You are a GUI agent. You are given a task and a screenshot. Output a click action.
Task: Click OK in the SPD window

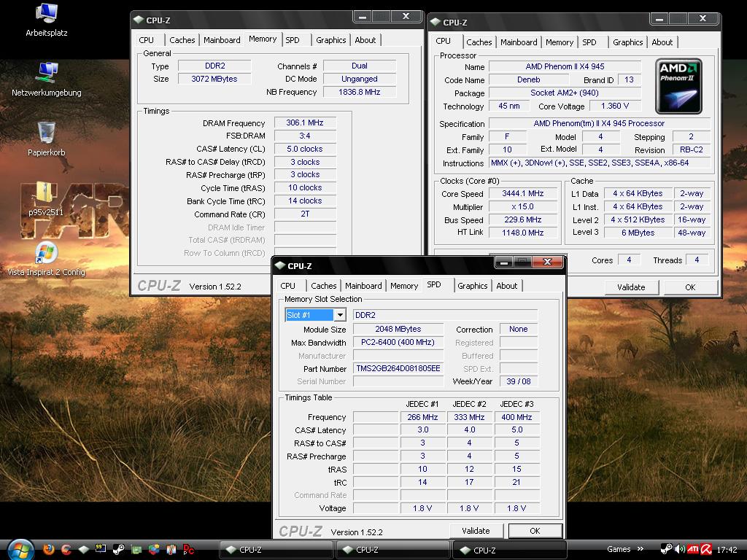tap(535, 531)
